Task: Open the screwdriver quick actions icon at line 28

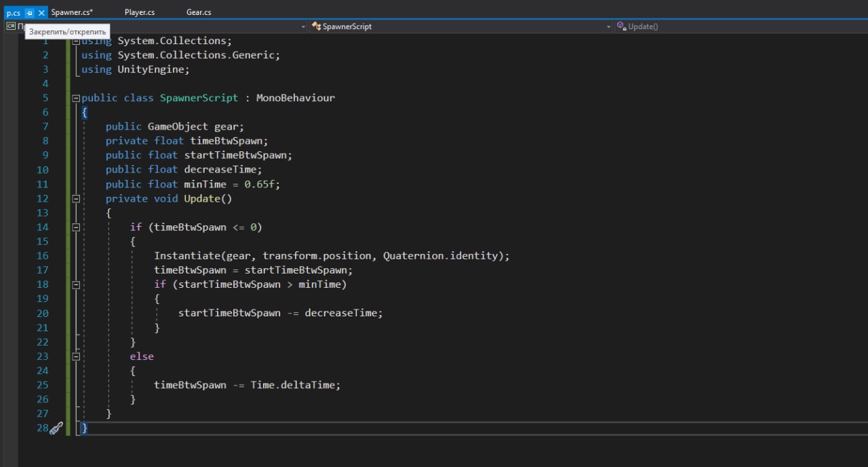Action: tap(56, 428)
